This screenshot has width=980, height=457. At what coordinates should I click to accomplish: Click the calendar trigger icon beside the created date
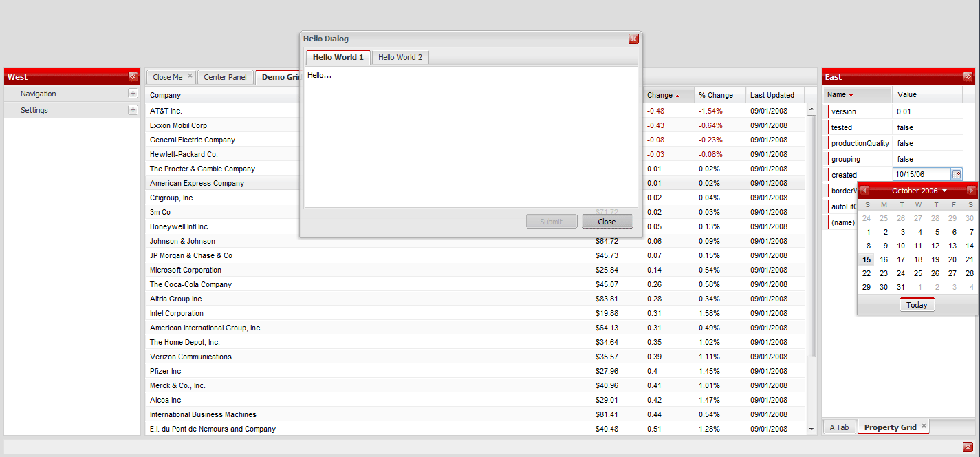tap(957, 175)
